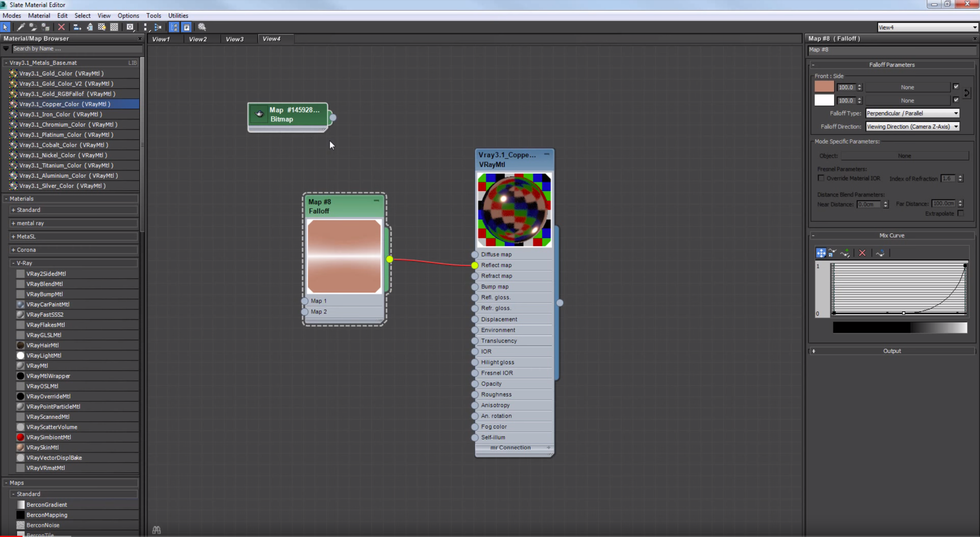
Task: Click the white side color swatch
Action: (x=824, y=100)
